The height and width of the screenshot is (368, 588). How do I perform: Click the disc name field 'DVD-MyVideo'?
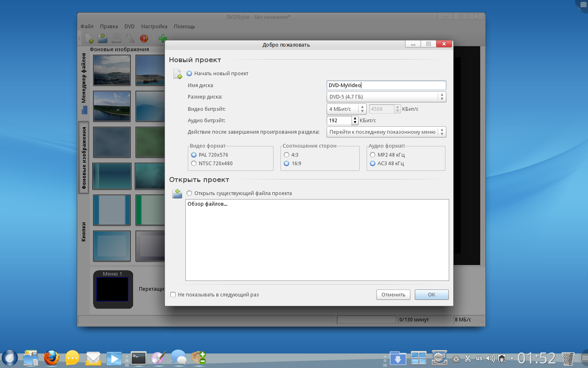click(x=386, y=85)
